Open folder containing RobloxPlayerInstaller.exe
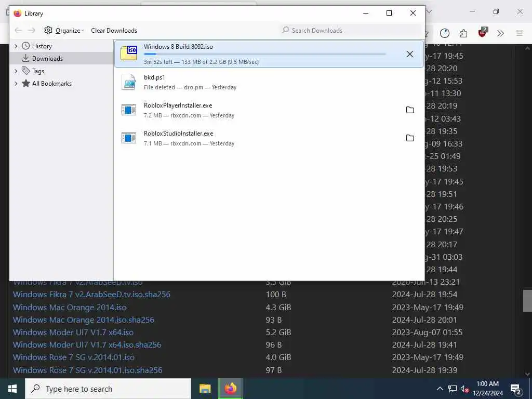The width and height of the screenshot is (532, 399). 410,110
